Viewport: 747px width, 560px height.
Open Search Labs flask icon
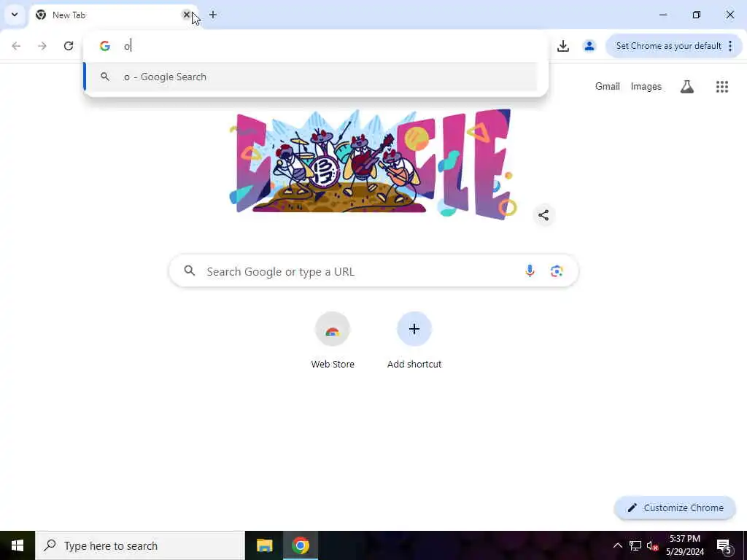click(x=687, y=86)
